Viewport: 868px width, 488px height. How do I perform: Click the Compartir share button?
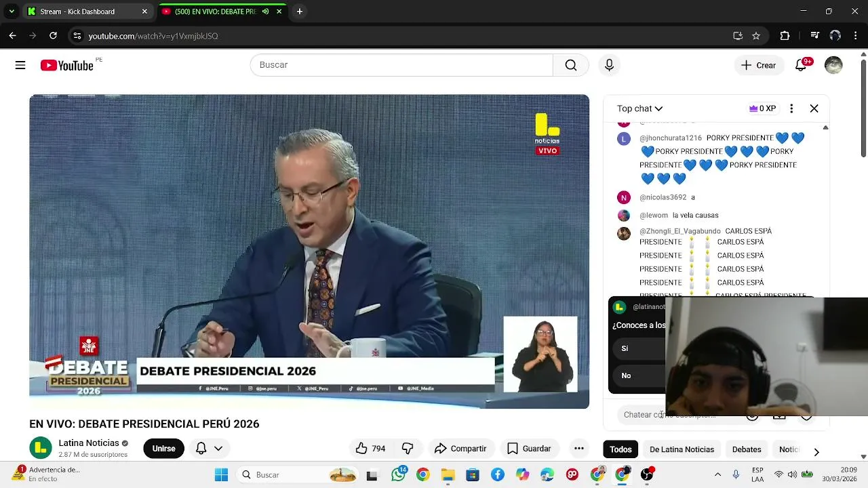click(x=460, y=449)
